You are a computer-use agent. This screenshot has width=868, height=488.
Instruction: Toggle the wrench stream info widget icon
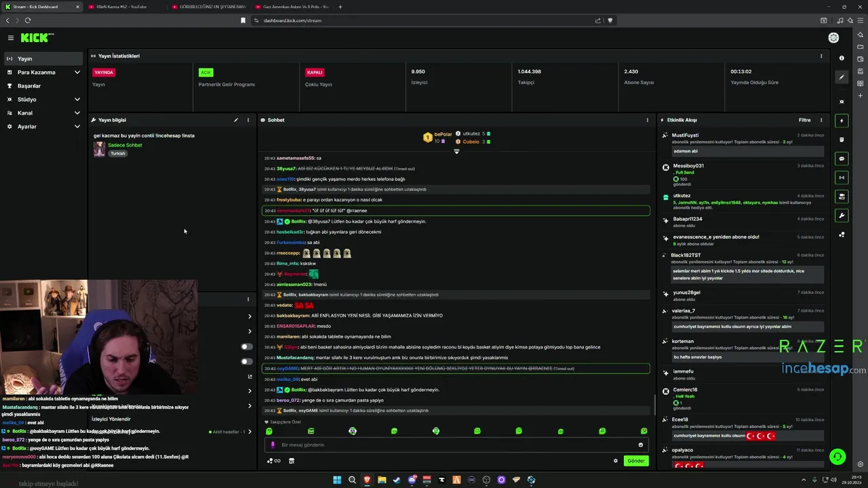[842, 216]
